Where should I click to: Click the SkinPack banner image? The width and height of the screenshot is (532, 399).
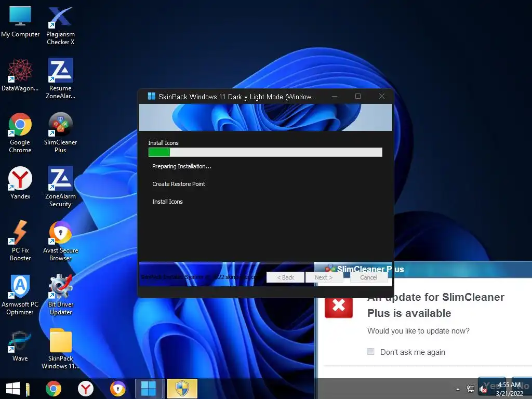point(265,117)
